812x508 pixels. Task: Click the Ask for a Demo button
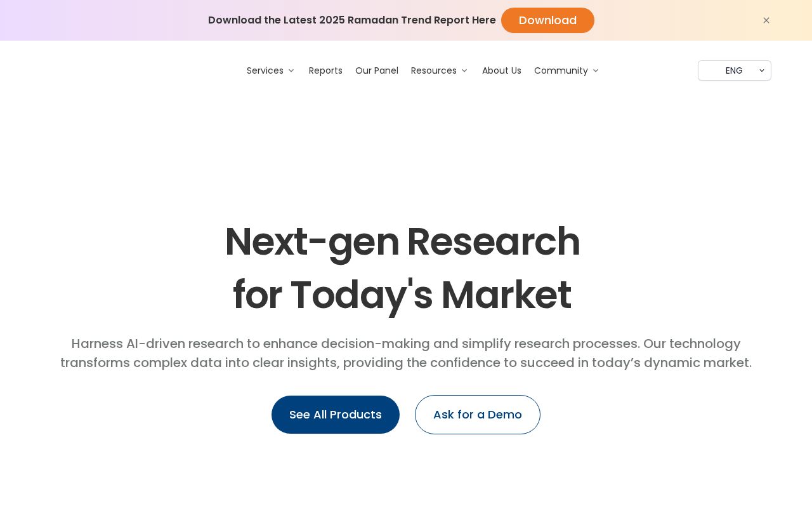(478, 415)
